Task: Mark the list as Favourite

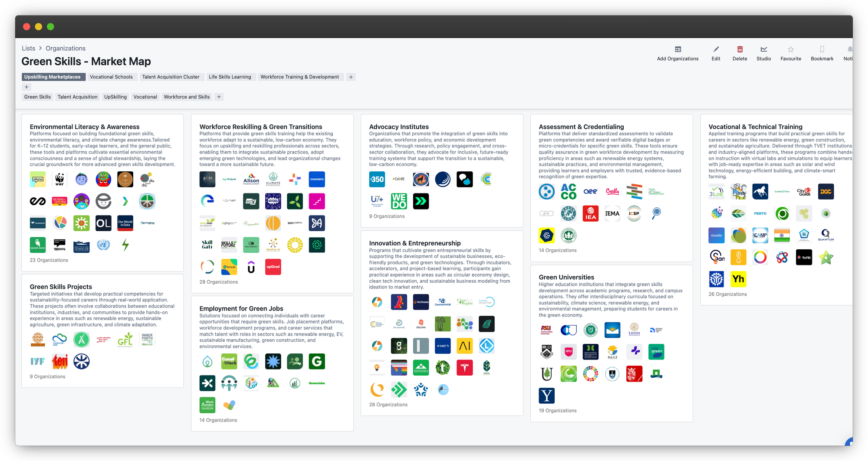Action: pyautogui.click(x=791, y=54)
